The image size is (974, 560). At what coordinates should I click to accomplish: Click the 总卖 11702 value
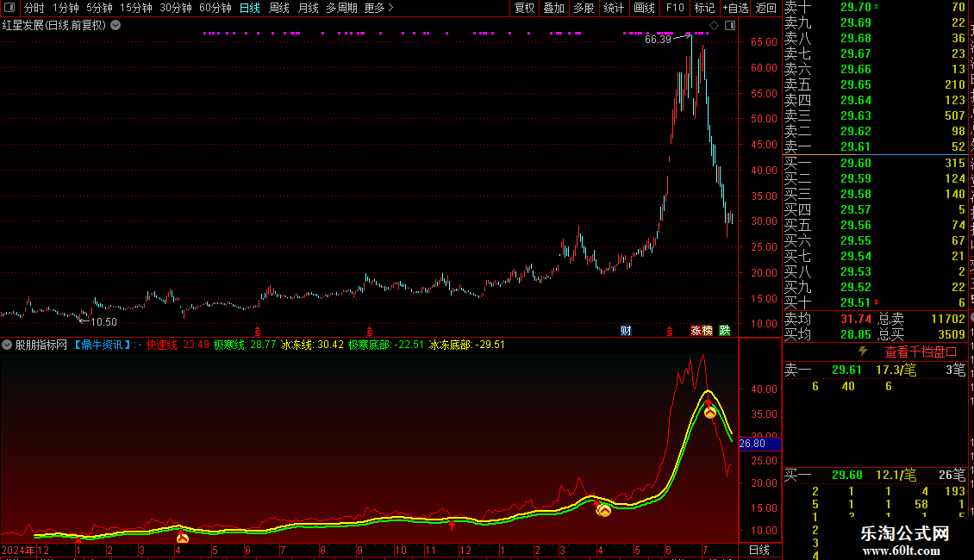coord(948,319)
